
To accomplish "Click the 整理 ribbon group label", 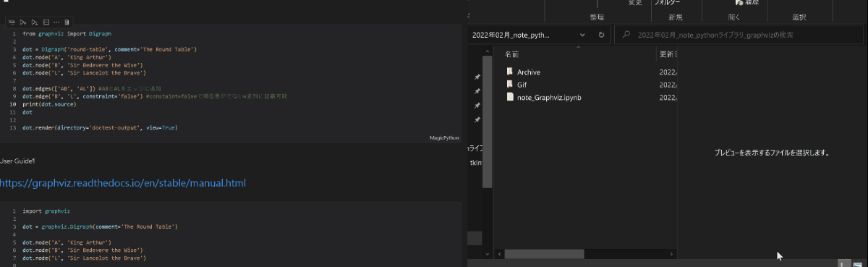I will [x=597, y=17].
